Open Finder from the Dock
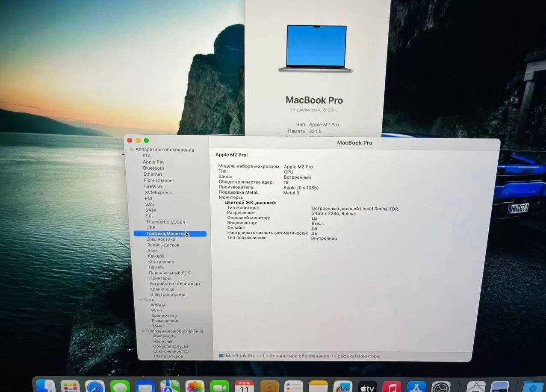Viewport: 546px width, 392px height. [x=45, y=387]
